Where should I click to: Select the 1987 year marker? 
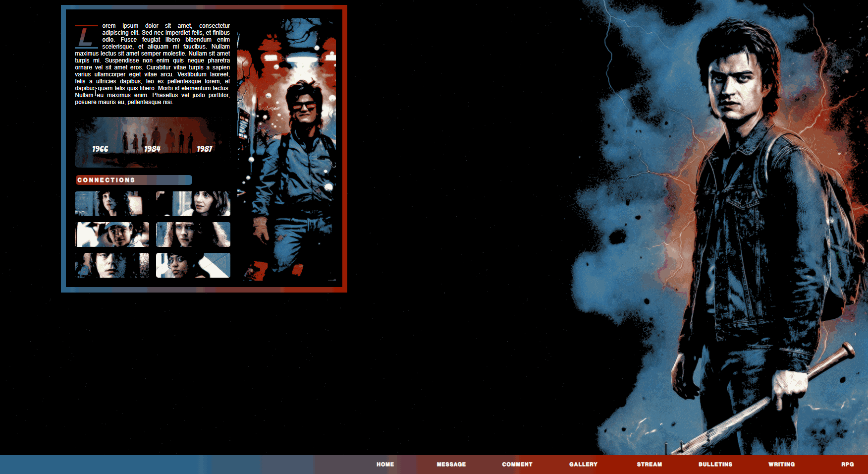pyautogui.click(x=204, y=149)
